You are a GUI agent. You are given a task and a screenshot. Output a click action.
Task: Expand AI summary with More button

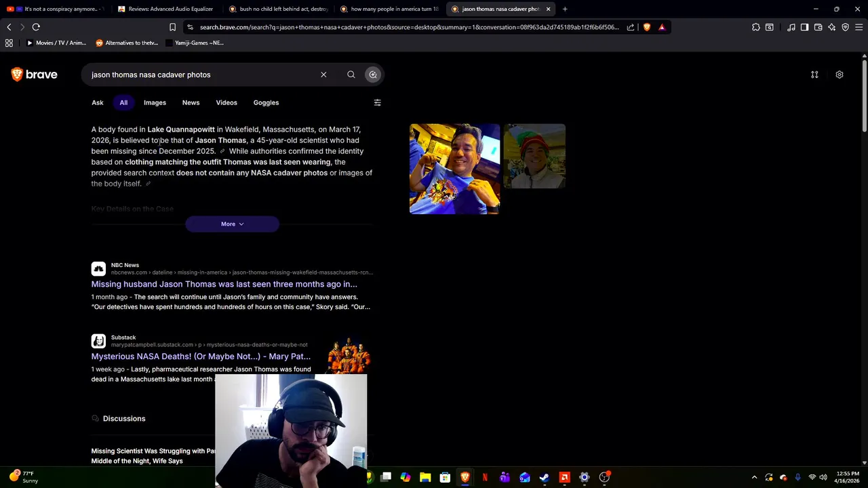click(232, 224)
